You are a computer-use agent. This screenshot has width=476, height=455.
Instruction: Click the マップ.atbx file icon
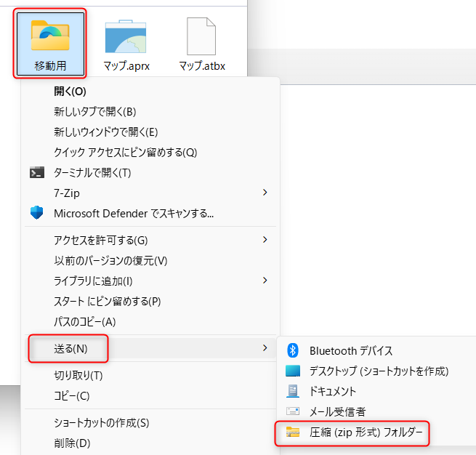(x=202, y=36)
